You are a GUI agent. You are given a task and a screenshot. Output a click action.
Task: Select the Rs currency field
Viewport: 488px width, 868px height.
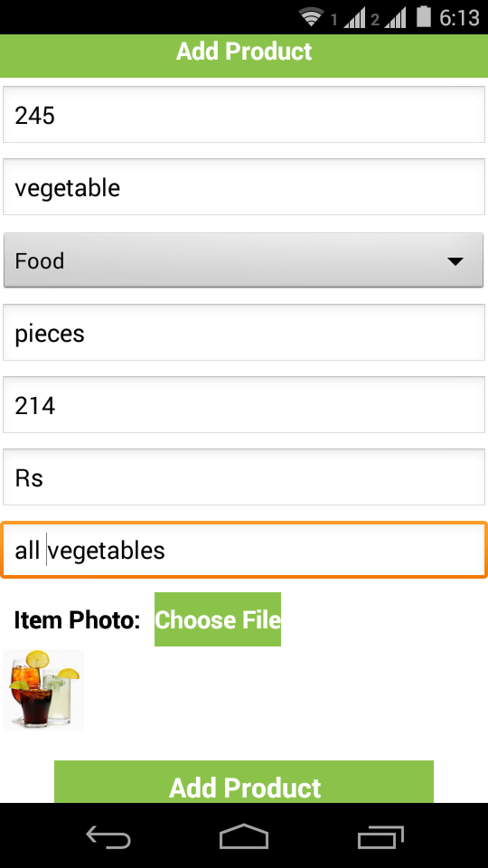[x=244, y=477]
